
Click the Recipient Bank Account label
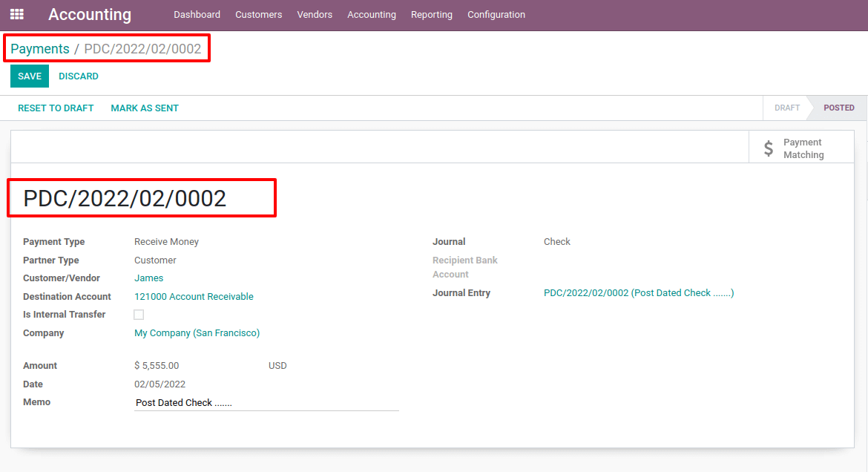coord(465,267)
